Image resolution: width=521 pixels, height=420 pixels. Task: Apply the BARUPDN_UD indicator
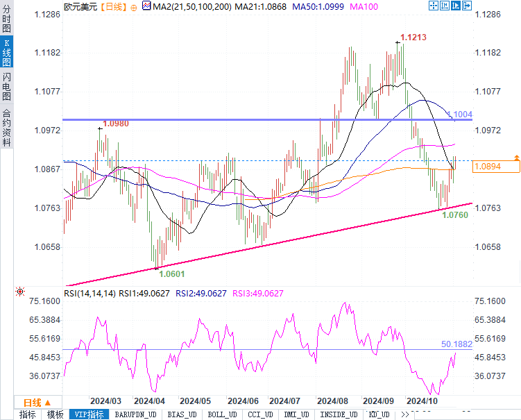click(x=135, y=414)
